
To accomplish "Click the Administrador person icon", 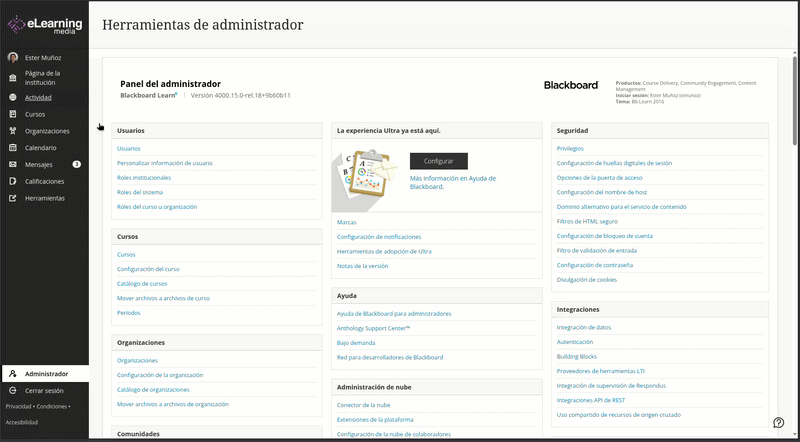I will click(13, 374).
